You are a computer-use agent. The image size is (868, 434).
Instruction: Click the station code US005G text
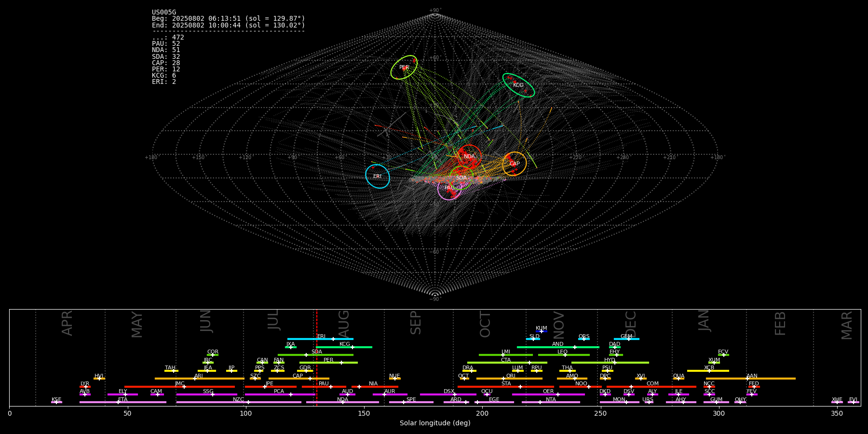click(164, 13)
